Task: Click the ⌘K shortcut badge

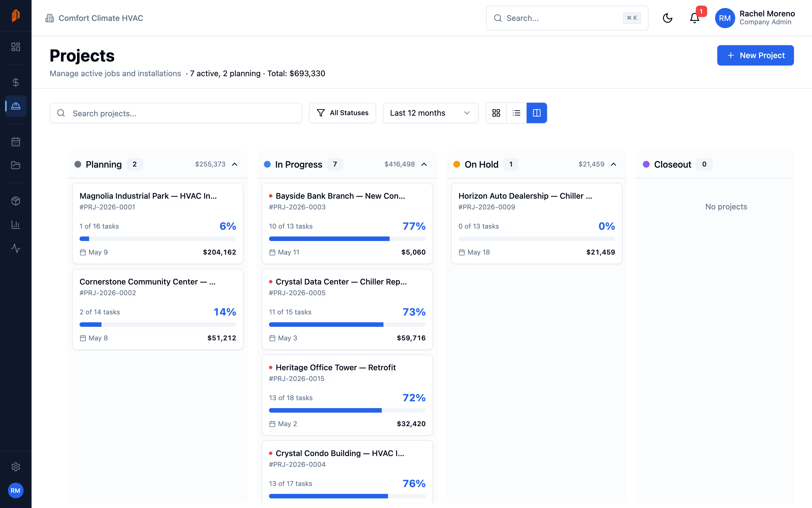Action: 632,18
